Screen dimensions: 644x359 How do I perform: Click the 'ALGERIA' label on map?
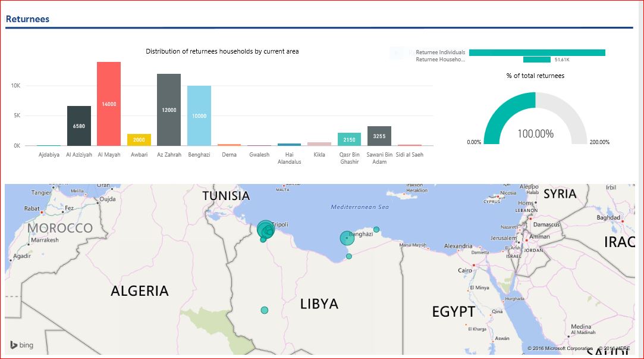click(140, 291)
